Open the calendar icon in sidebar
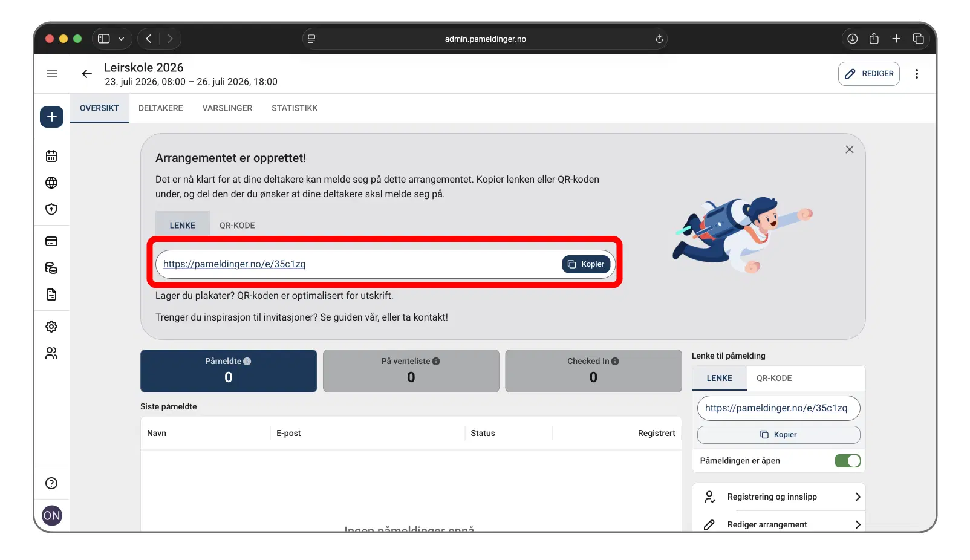Screen dimensions: 970x560 [51, 156]
